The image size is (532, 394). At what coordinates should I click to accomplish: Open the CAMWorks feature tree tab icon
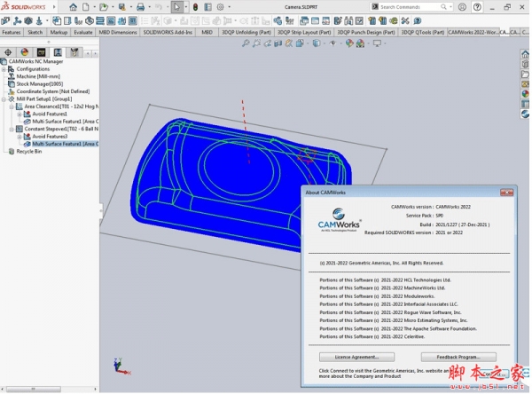(x=41, y=52)
